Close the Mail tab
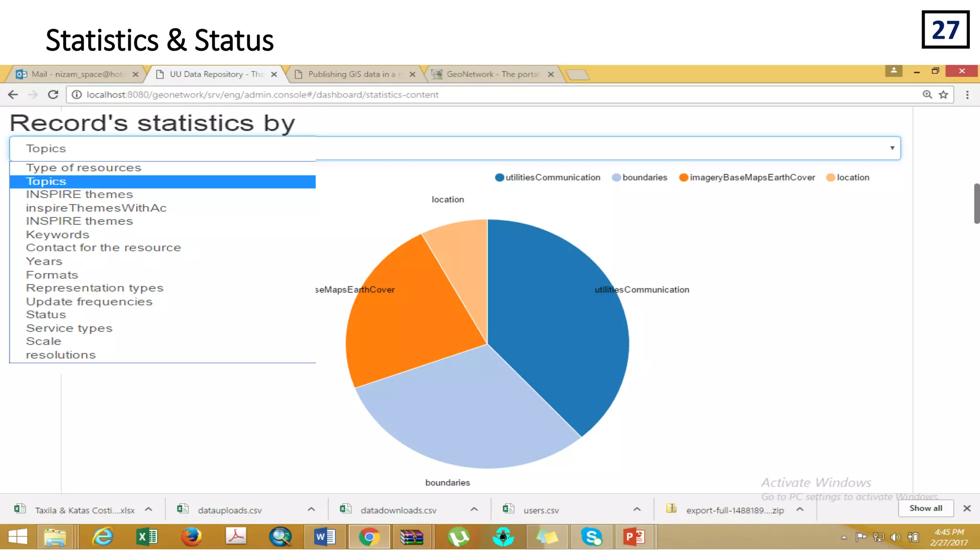 135,74
